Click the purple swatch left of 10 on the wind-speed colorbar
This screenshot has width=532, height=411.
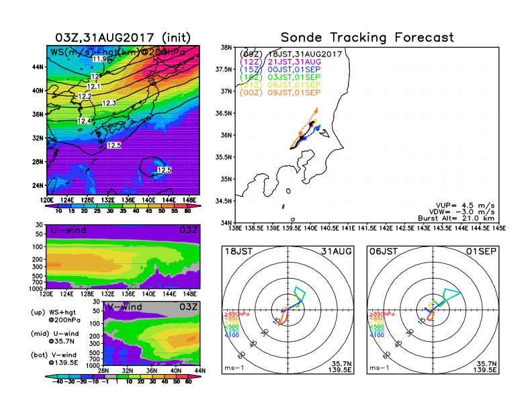(52, 206)
